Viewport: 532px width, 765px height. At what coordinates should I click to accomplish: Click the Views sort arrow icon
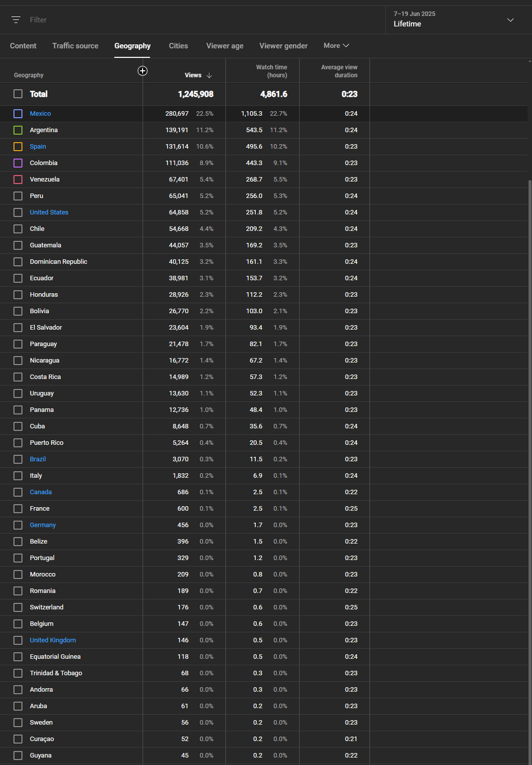click(209, 75)
